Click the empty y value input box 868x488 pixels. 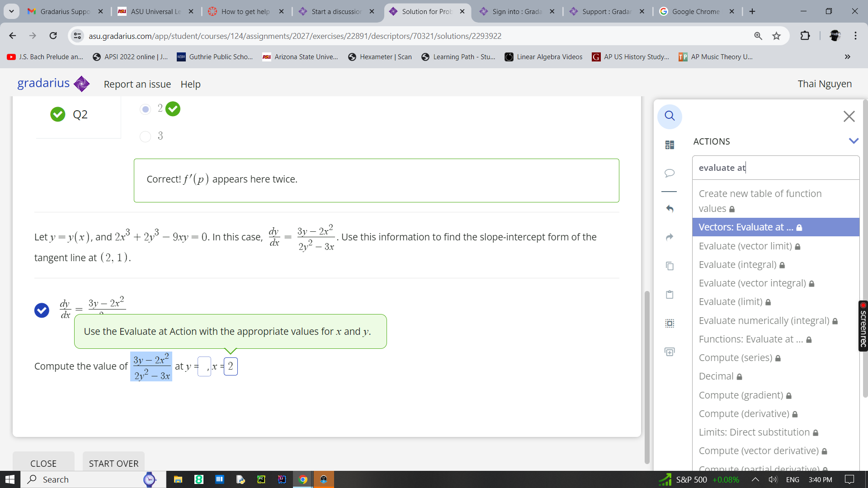click(x=204, y=366)
